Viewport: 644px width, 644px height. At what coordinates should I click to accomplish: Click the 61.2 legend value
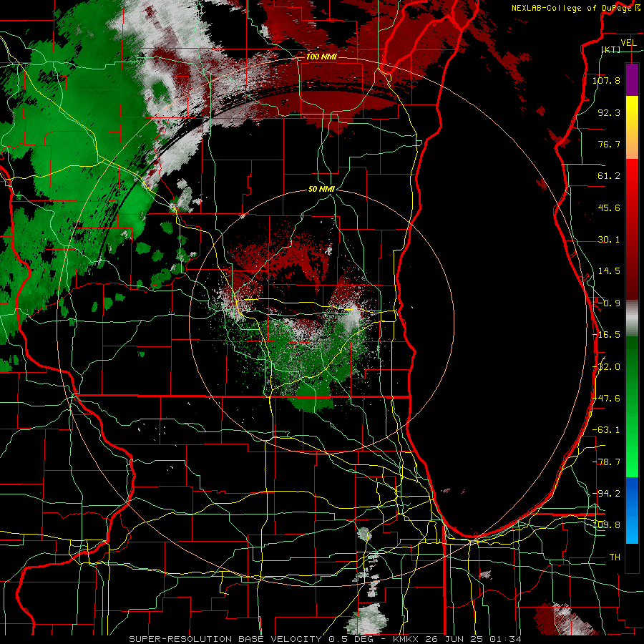click(x=609, y=176)
